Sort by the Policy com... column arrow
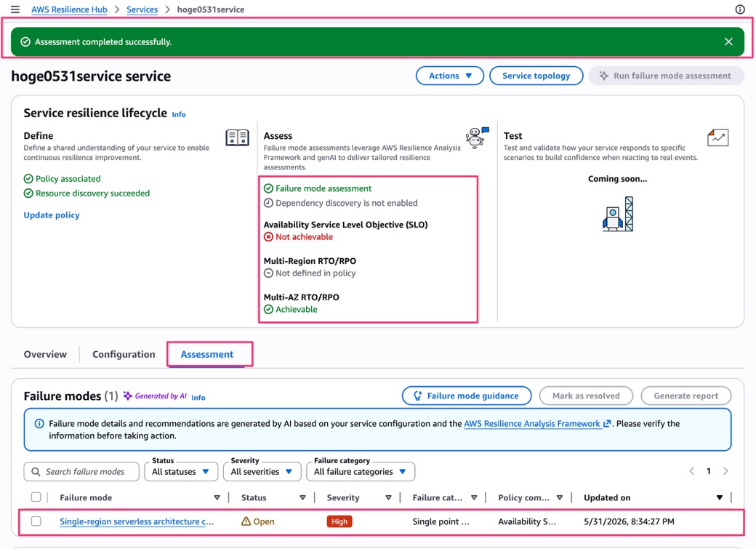This screenshot has height=549, width=756. click(x=559, y=497)
